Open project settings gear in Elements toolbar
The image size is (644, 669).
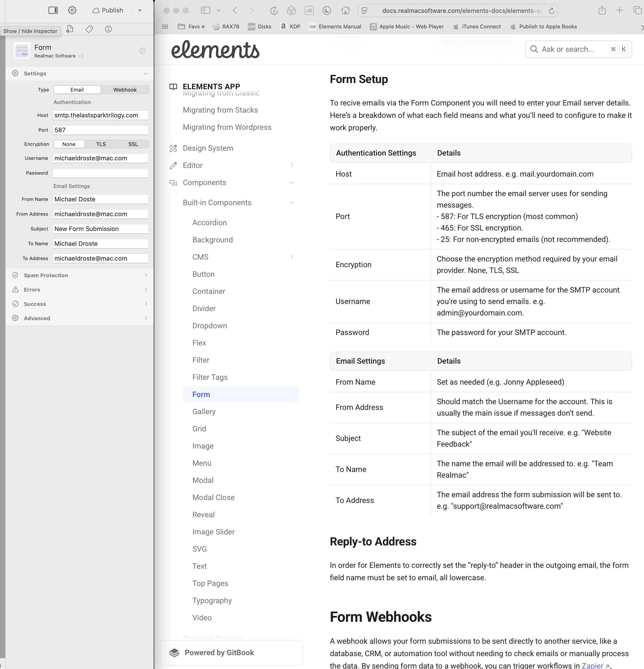[72, 10]
